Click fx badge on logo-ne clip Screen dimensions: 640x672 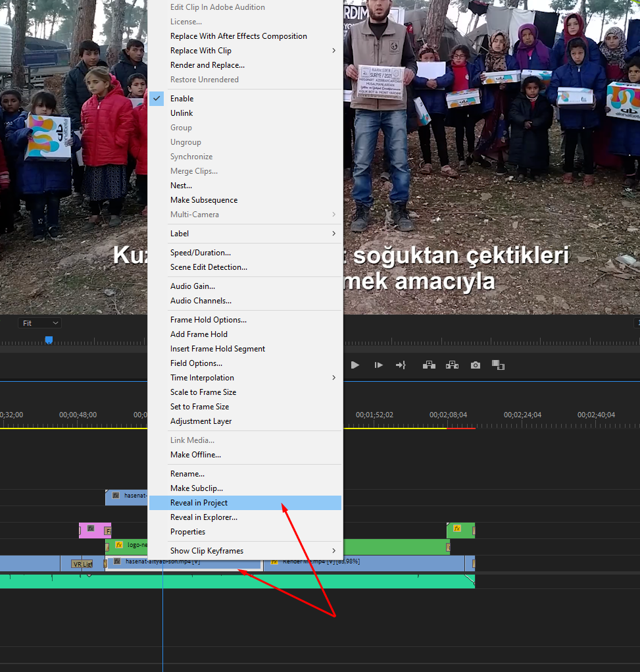pos(119,545)
